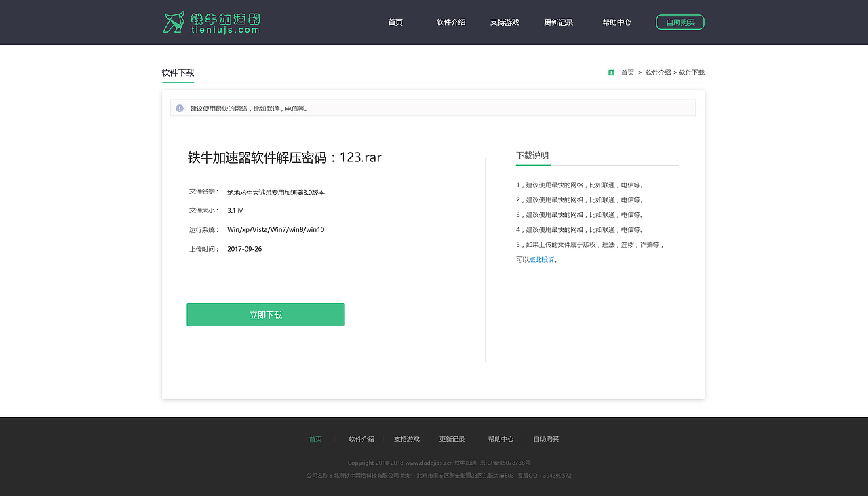The width and height of the screenshot is (868, 496).
Task: Select 首页 in the top navigation
Action: [x=395, y=22]
